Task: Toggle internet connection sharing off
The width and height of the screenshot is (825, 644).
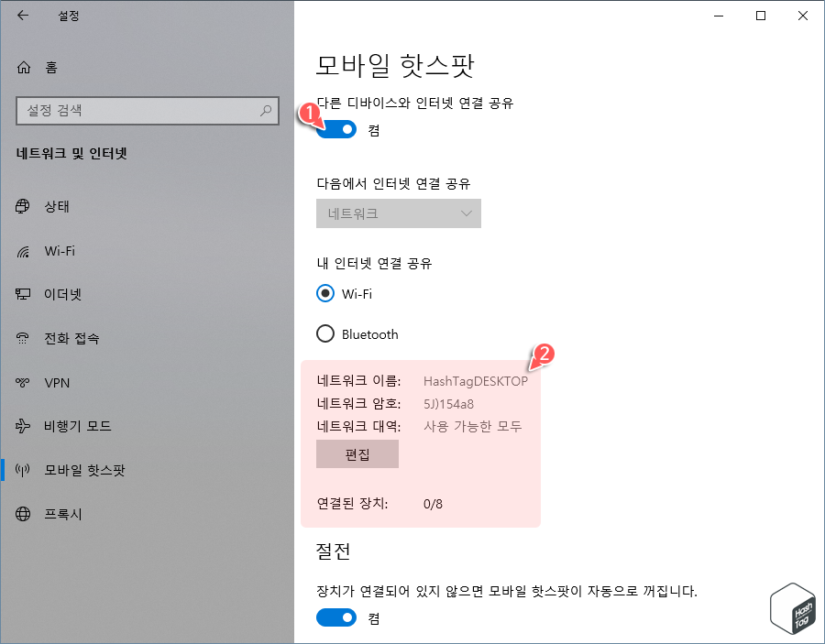Action: 335,129
